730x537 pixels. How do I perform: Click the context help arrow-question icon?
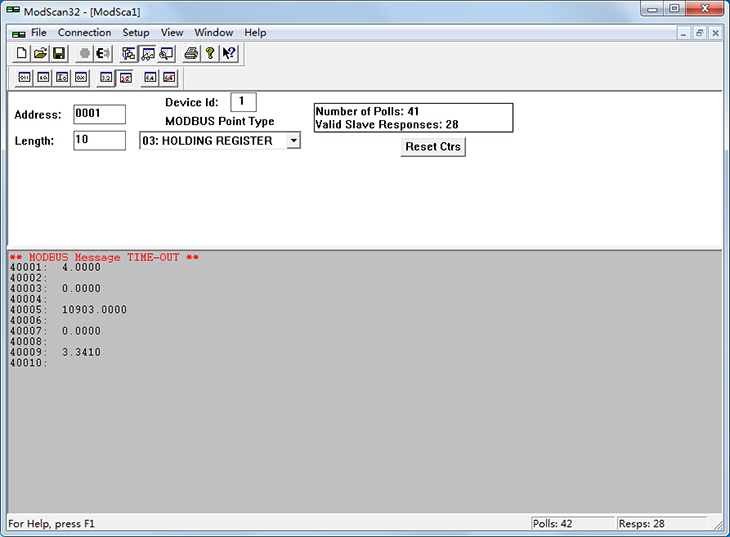pos(228,53)
